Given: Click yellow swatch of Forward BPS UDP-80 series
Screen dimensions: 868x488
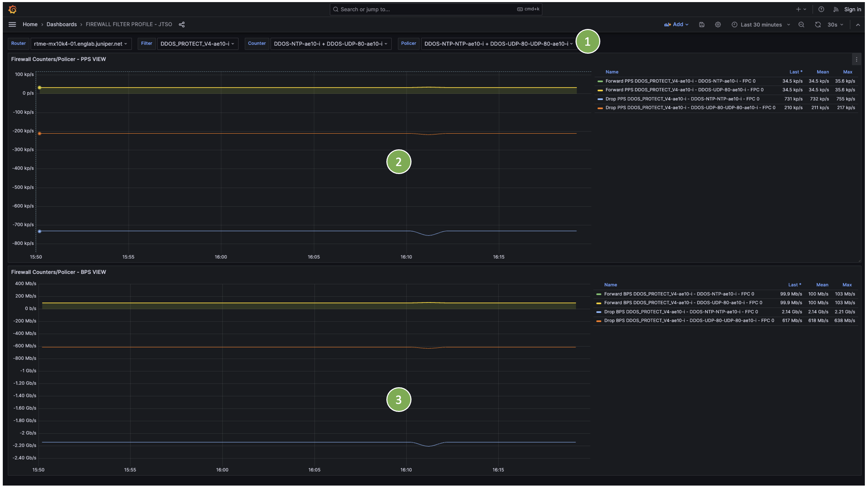Looking at the screenshot, I should coord(599,303).
